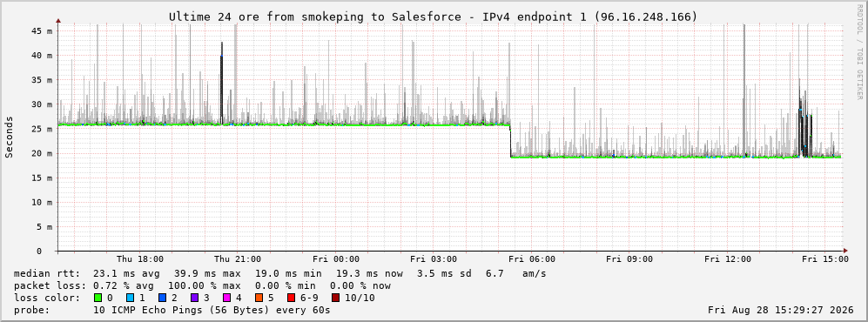
Task: Click the Fri 00:00 time axis label
Action: point(336,259)
